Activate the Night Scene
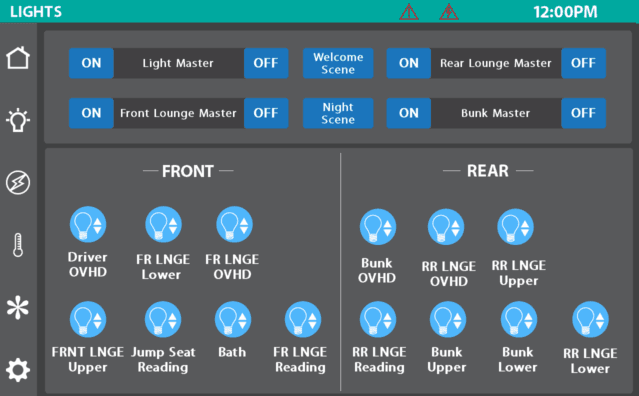Viewport: 639px width, 396px height. coord(338,113)
